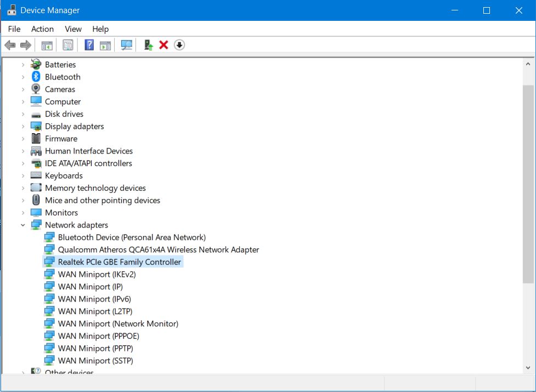Click the Mice and other pointing devices icon

tap(36, 200)
